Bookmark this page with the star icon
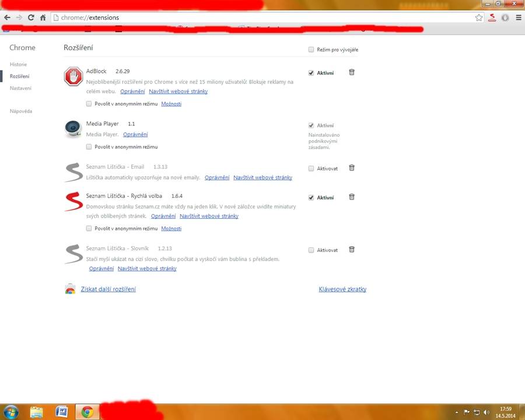 [479, 17]
